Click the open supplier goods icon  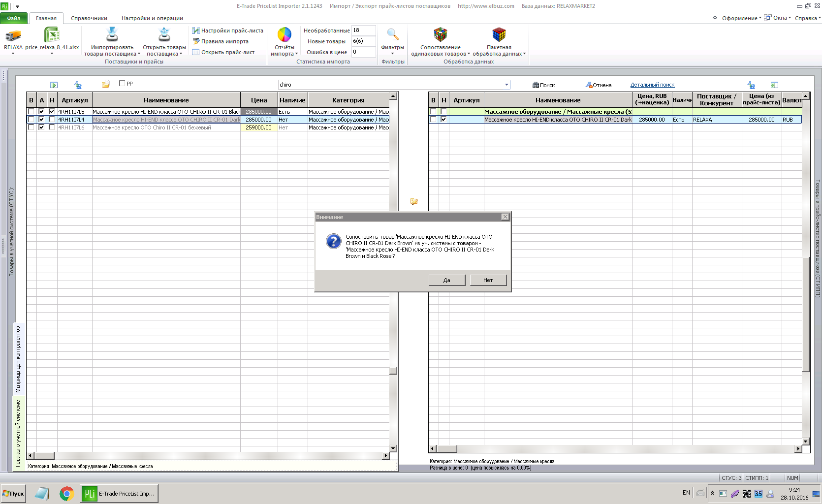tap(164, 34)
